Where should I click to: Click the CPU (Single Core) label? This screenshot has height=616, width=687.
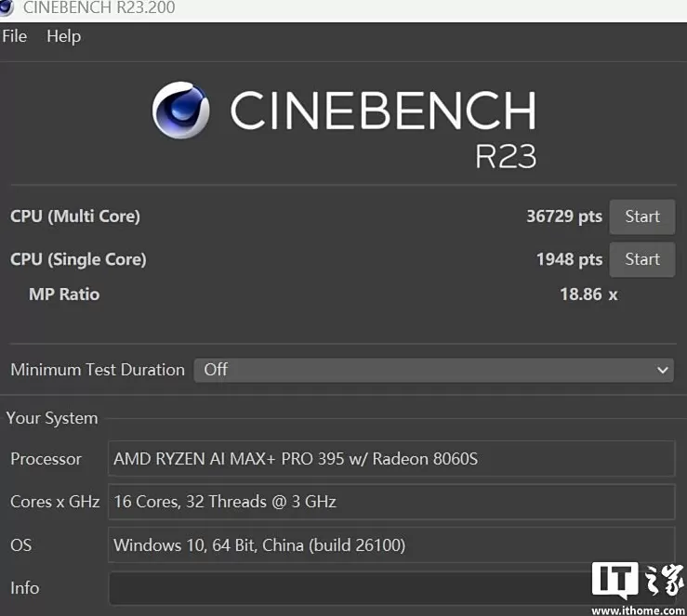click(x=78, y=259)
